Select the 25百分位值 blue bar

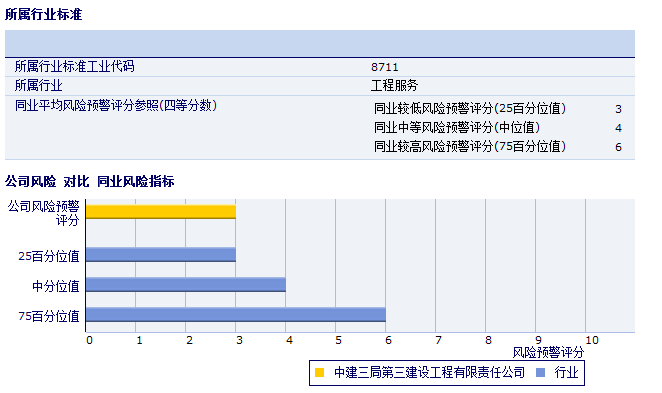[161, 255]
